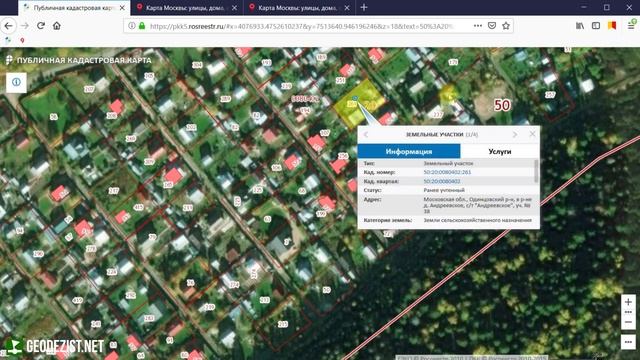Go back one page in browser
This screenshot has height=360, width=640.
pyautogui.click(x=8, y=26)
